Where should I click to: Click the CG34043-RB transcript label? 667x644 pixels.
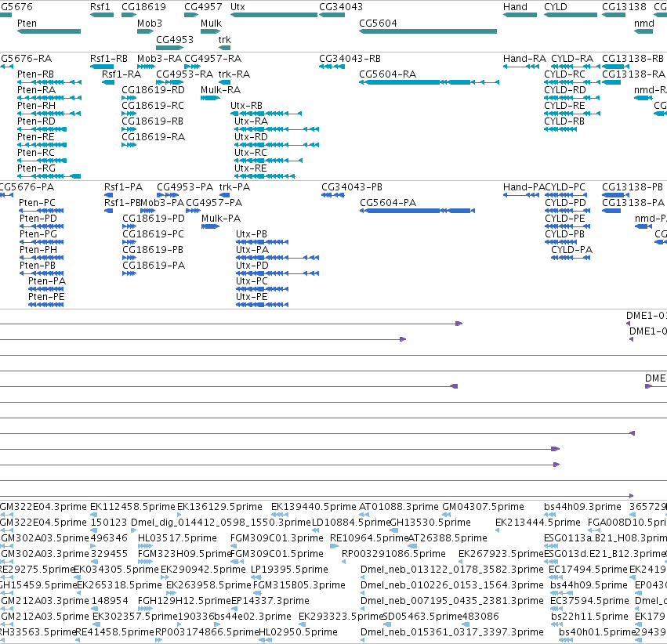(350, 59)
